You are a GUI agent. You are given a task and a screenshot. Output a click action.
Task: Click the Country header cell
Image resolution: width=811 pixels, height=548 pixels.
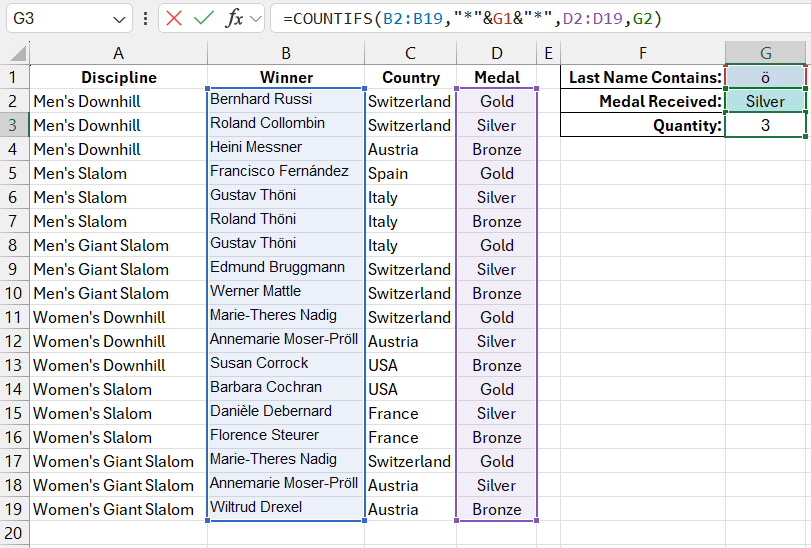coord(410,77)
